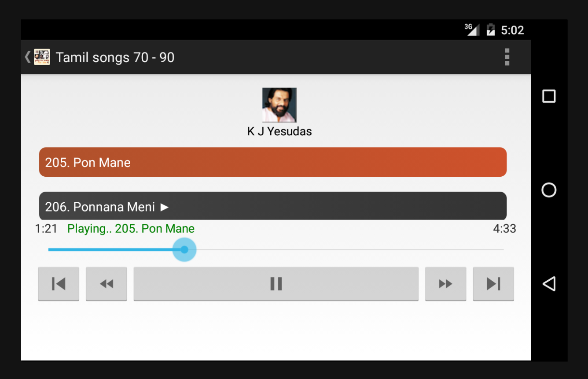Play song 206. Ponnana Meni
This screenshot has height=379, width=588.
(x=273, y=206)
